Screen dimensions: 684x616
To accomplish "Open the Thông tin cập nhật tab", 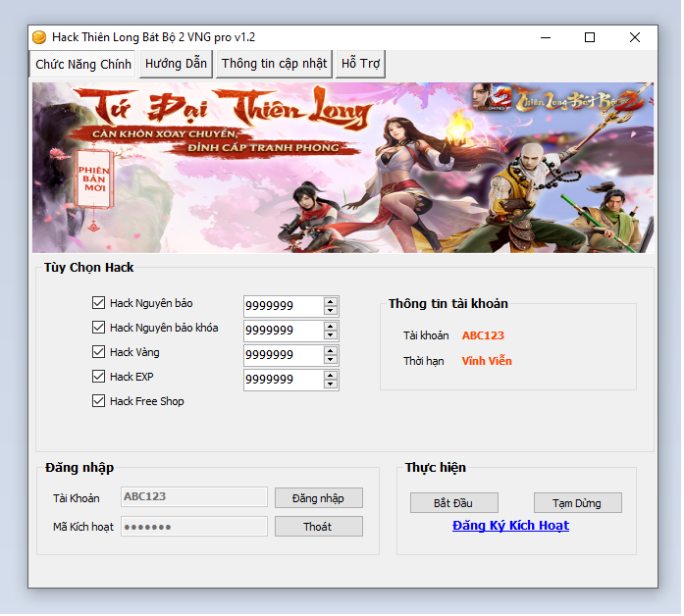I will point(274,64).
